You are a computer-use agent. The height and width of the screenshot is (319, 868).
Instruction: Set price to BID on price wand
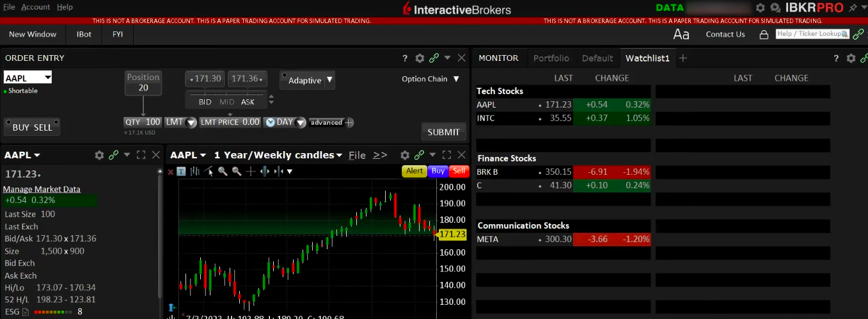[x=205, y=102]
